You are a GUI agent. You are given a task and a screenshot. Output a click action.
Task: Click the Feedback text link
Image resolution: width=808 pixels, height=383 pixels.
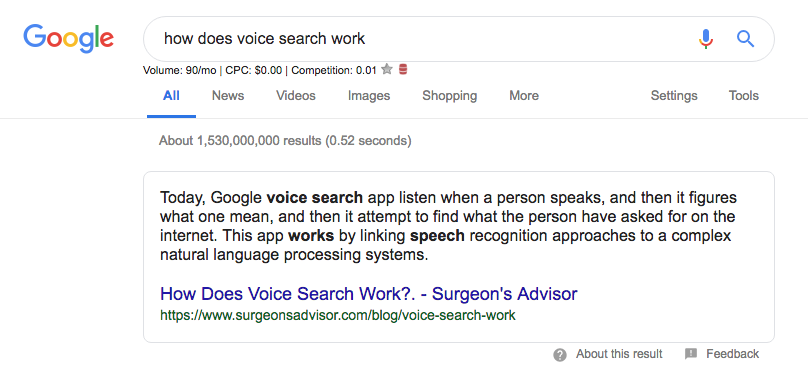(732, 354)
